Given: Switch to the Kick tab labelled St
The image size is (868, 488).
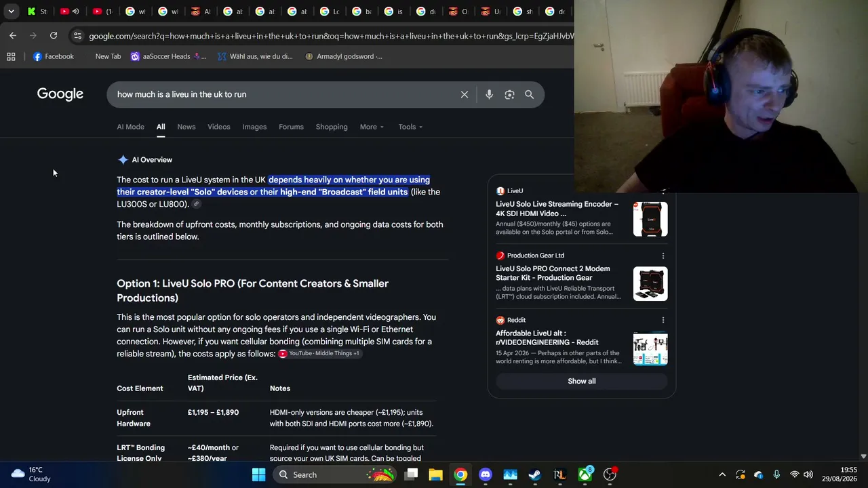Looking at the screenshot, I should pos(37,12).
